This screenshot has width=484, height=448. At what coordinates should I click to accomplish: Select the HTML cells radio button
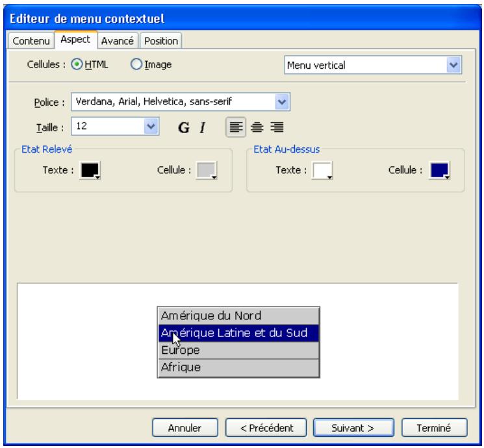click(77, 64)
